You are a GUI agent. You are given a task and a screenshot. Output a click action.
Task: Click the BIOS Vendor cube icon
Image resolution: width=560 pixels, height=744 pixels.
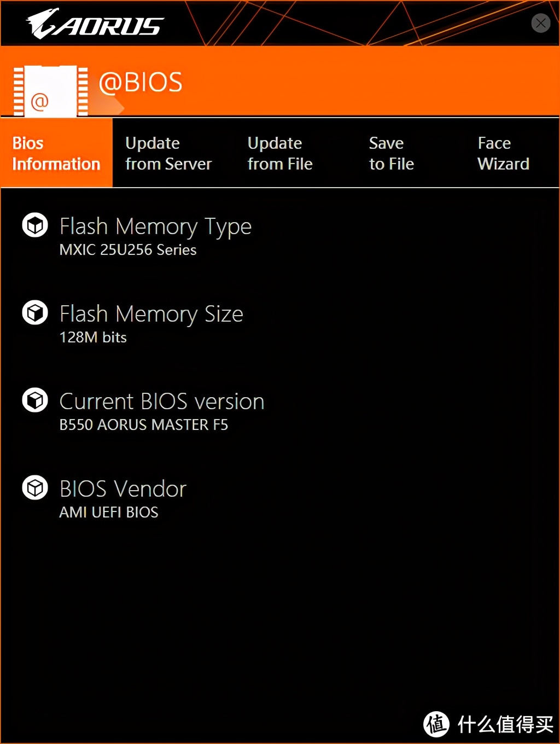click(x=35, y=488)
